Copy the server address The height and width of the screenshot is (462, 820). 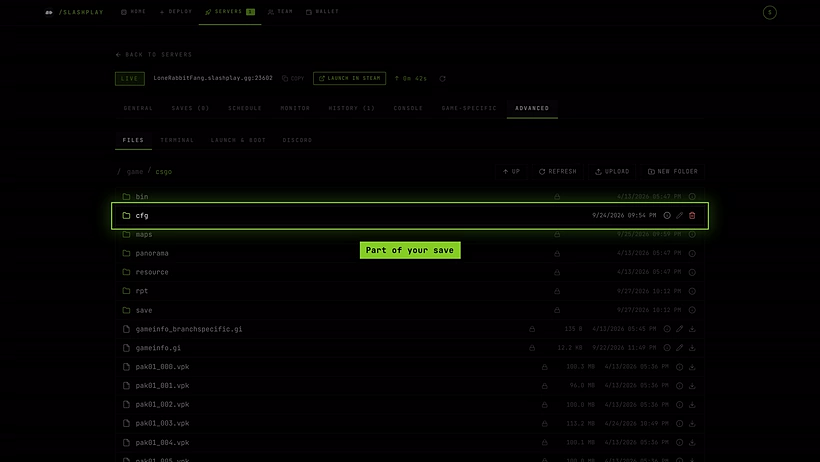point(293,78)
